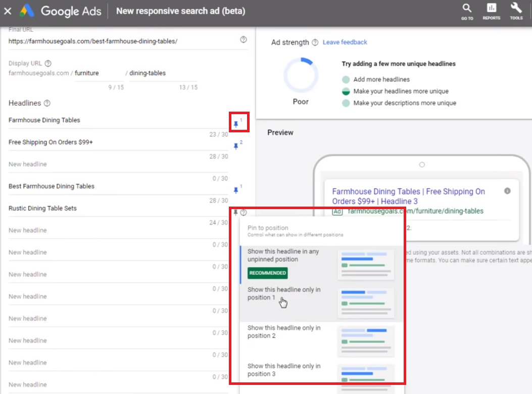This screenshot has height=394, width=532.
Task: Click 'Make your headlines more unique' suggestion
Action: coord(401,91)
